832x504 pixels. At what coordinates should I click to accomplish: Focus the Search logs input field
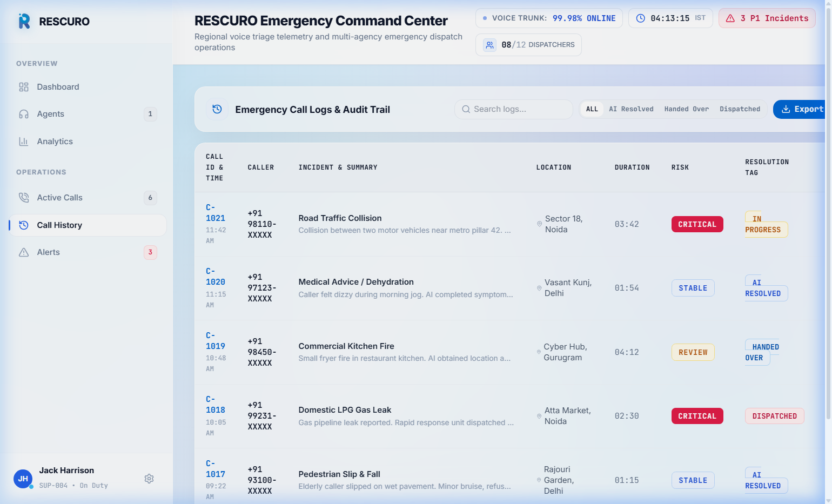point(513,109)
